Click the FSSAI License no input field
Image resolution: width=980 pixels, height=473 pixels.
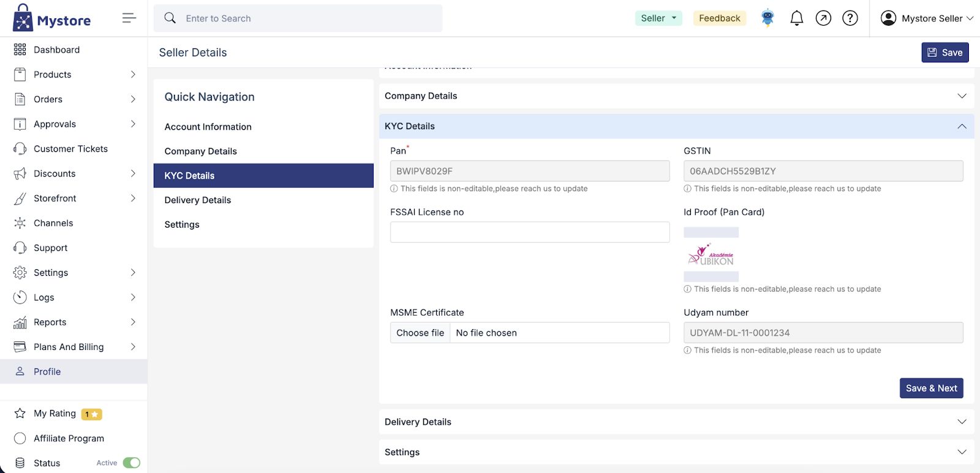coord(529,233)
